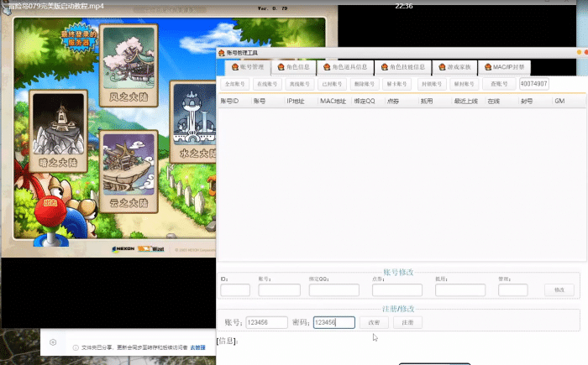Pick the 云之大陆 world card
Image resolution: width=588 pixels, height=365 pixels.
coord(129,168)
